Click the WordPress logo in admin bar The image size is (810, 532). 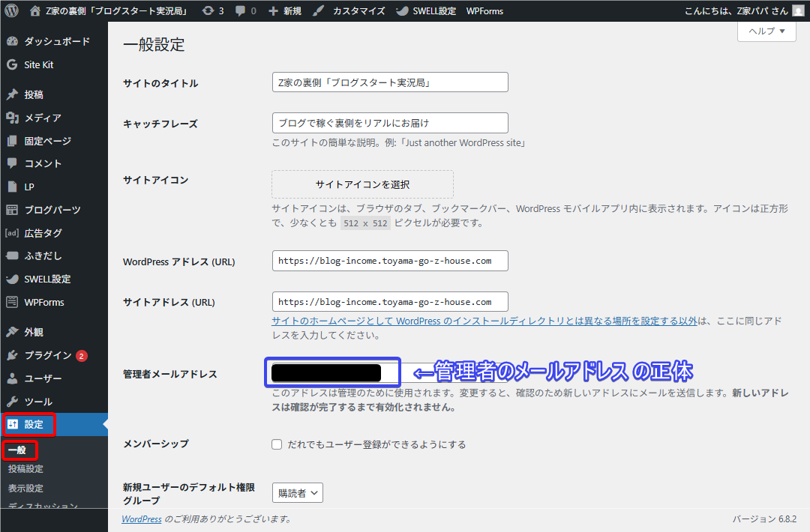click(x=12, y=11)
